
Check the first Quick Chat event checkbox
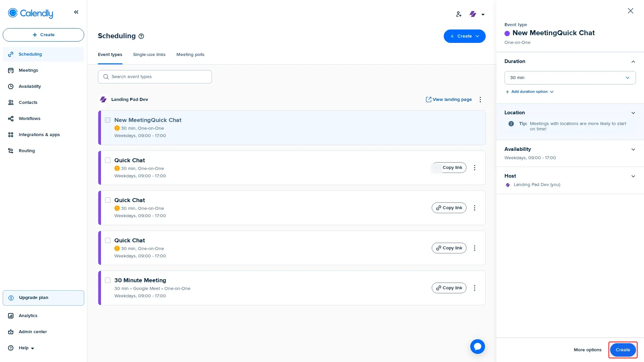tap(108, 160)
